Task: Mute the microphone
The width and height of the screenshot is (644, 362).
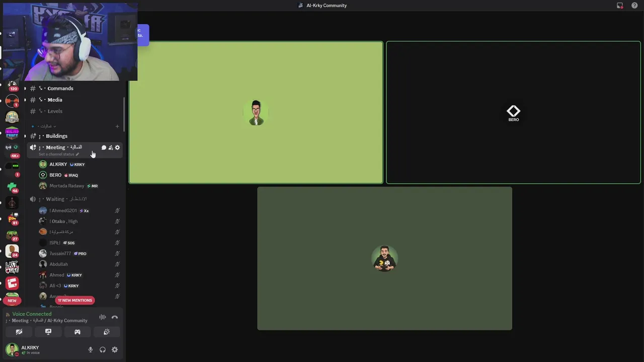Action: pyautogui.click(x=91, y=350)
